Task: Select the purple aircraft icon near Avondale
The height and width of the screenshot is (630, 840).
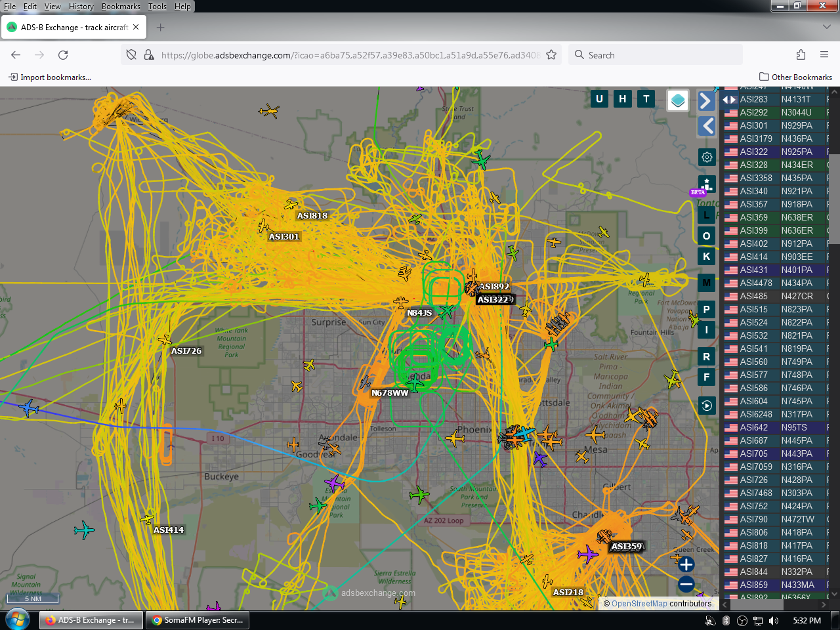Action: click(335, 484)
